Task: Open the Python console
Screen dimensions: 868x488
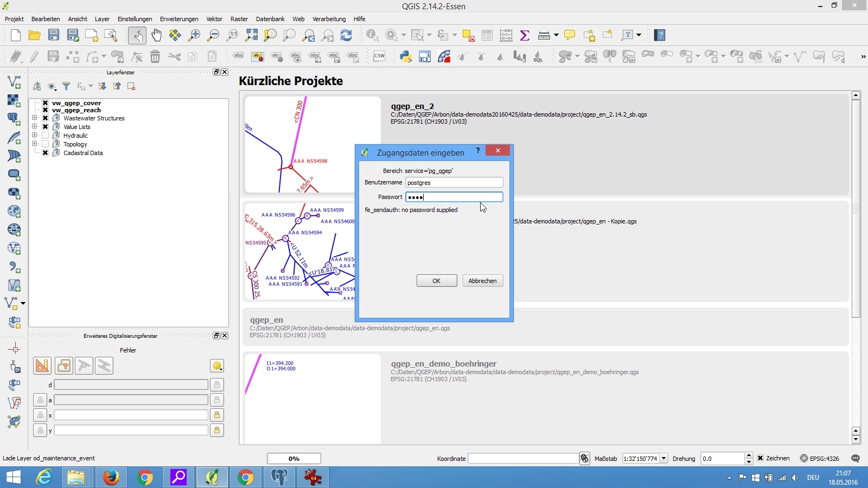Action: [x=406, y=56]
